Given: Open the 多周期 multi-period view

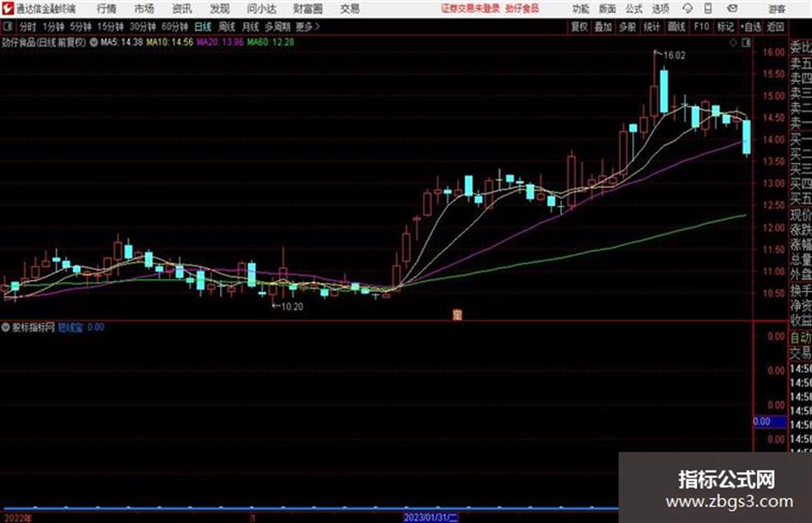Looking at the screenshot, I should [x=278, y=27].
